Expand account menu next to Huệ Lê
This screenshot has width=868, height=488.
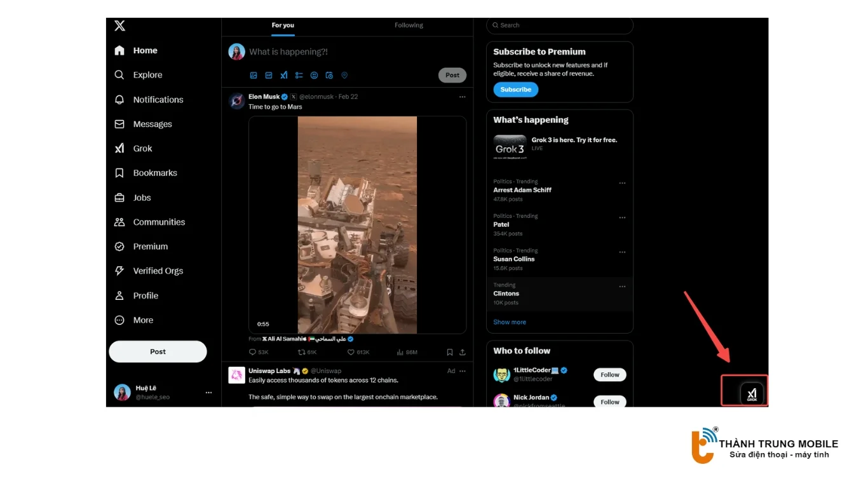coord(208,393)
